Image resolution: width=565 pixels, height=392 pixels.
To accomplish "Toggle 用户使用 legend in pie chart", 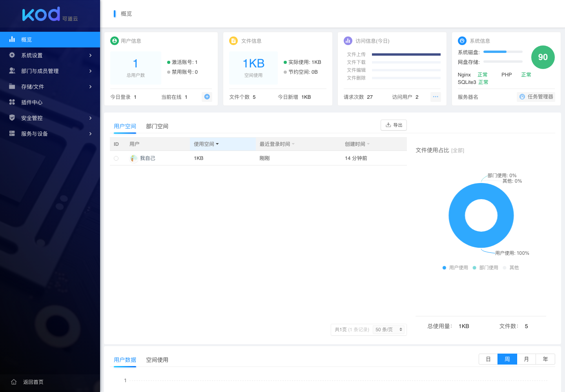I will (455, 268).
